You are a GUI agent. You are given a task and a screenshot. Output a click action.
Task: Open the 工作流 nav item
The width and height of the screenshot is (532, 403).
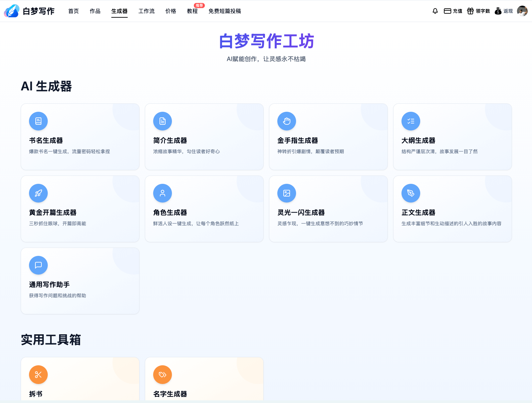coord(147,11)
